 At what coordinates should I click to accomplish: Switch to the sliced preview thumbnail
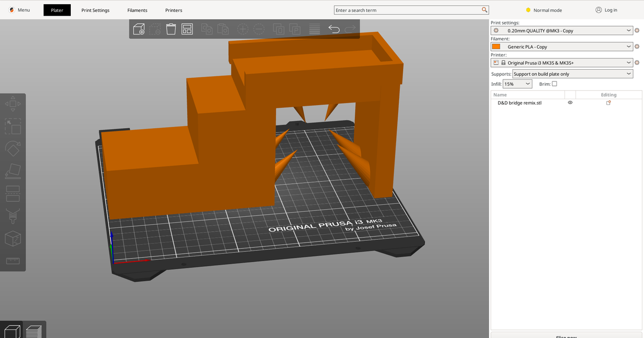(x=35, y=330)
